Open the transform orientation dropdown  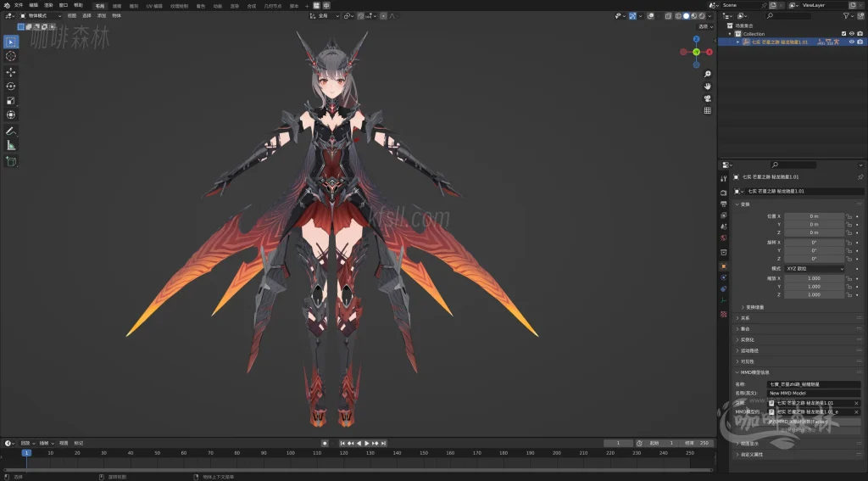point(325,16)
